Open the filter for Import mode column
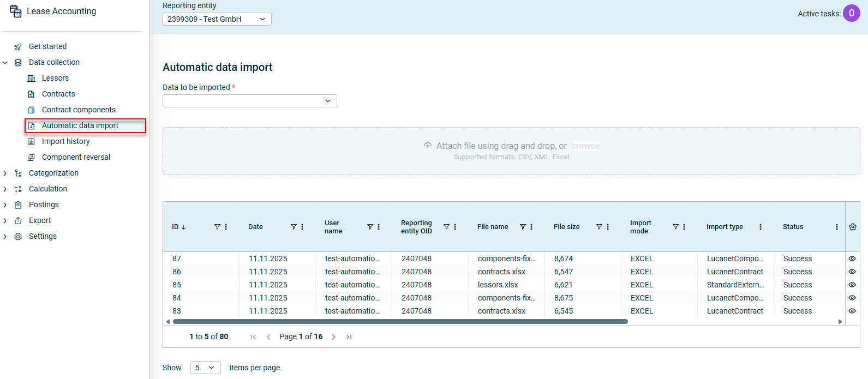Screen dimensions: 868x379 pos(675,227)
